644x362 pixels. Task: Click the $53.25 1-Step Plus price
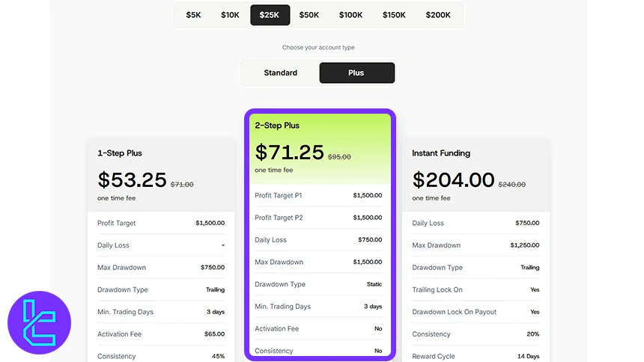[x=132, y=180]
